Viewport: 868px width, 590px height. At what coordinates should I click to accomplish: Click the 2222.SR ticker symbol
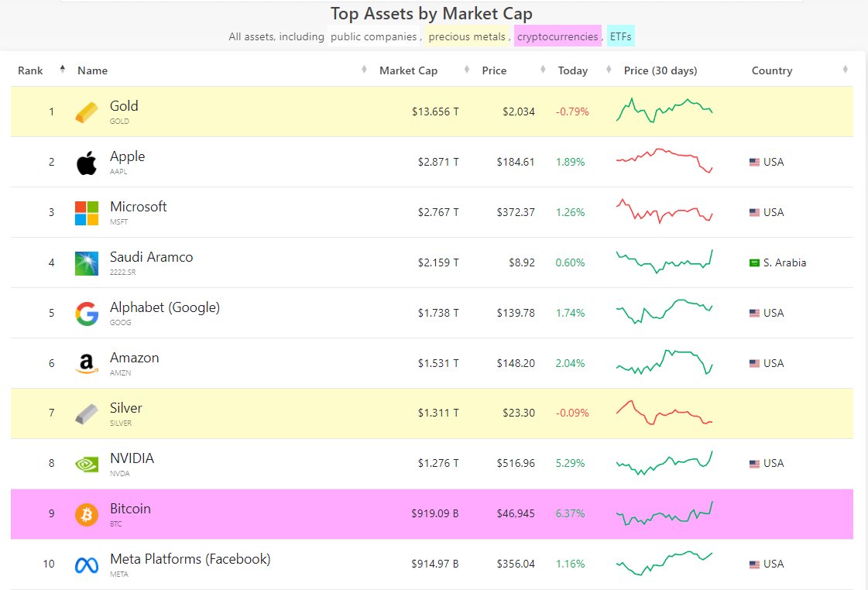click(x=122, y=273)
